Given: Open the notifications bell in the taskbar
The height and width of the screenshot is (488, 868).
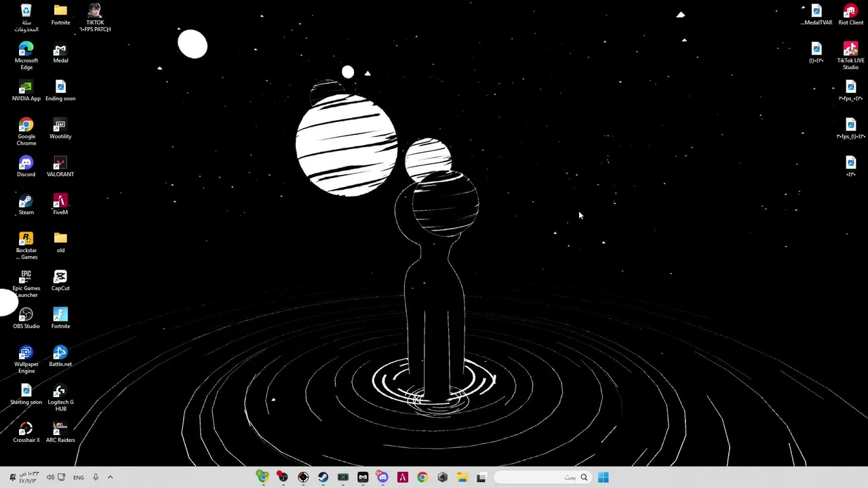Looking at the screenshot, I should tap(12, 477).
